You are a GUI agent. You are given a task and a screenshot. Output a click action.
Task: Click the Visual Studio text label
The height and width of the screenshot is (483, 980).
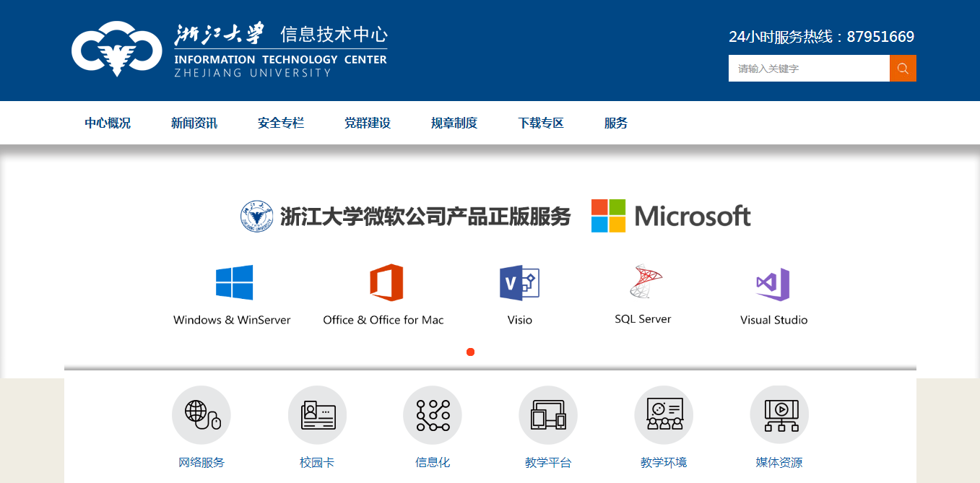(774, 320)
